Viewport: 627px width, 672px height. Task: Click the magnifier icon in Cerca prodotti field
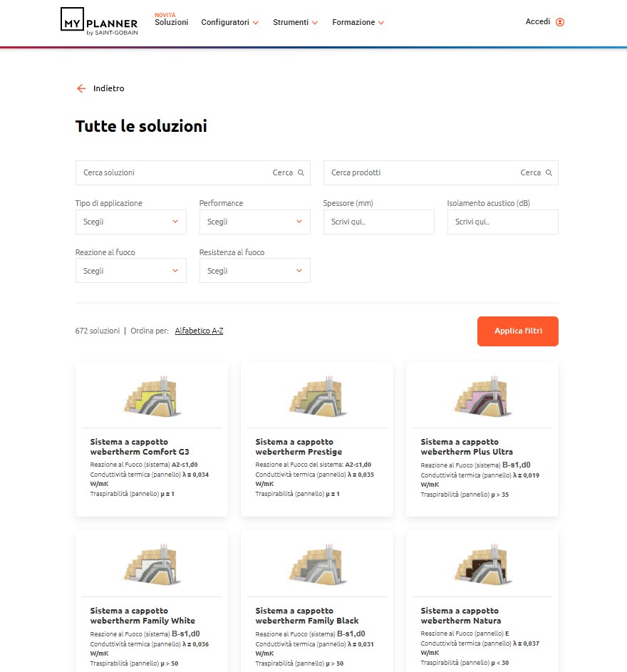[x=549, y=172]
